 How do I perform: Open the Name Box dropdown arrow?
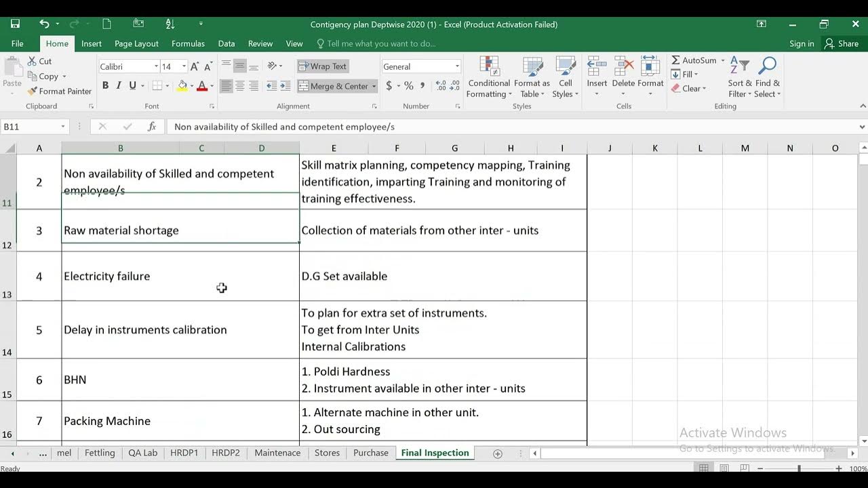coord(63,127)
